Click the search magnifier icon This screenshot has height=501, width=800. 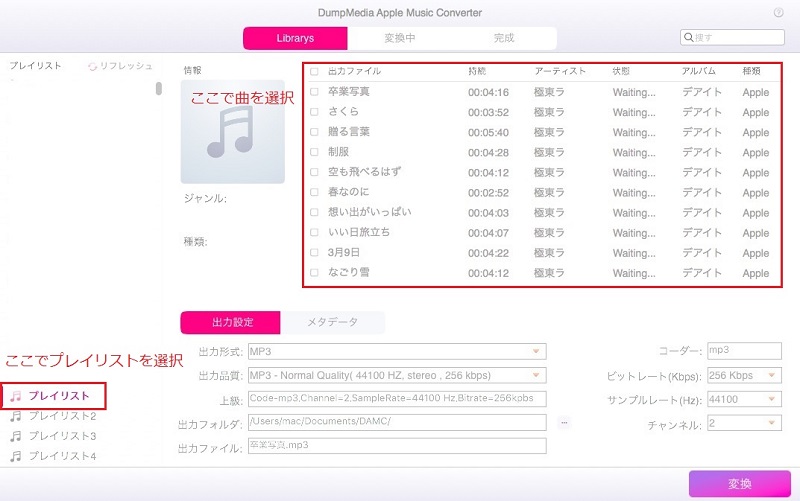(x=688, y=37)
